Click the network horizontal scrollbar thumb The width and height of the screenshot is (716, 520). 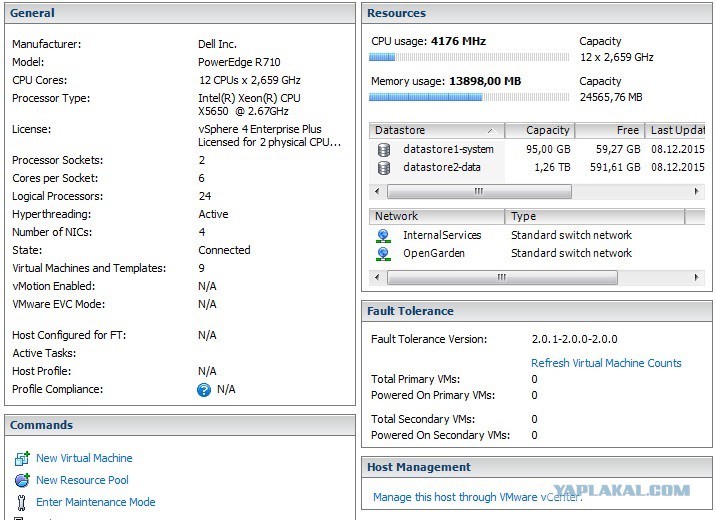(x=502, y=277)
